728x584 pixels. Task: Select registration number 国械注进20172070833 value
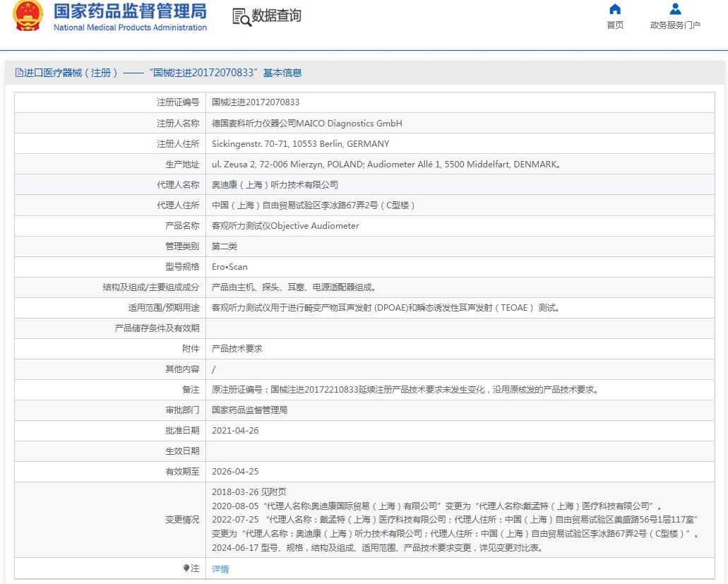(256, 102)
